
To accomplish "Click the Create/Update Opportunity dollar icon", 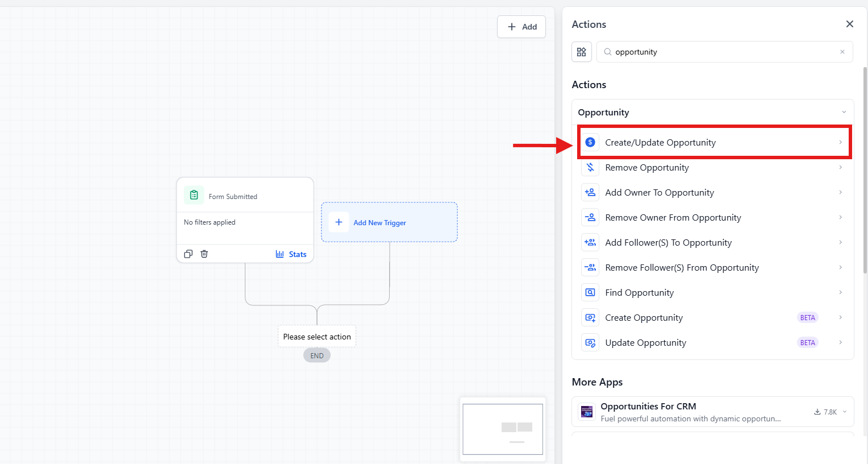I will point(590,142).
